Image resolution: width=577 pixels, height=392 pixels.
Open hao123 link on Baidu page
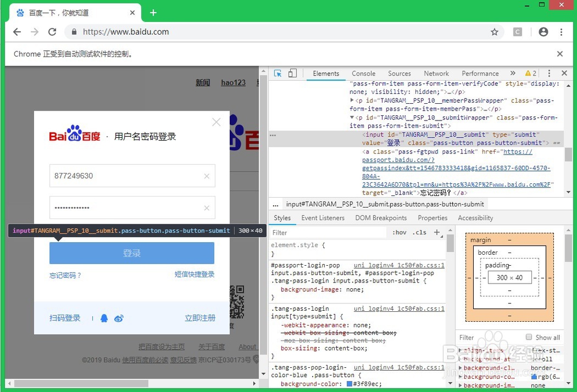(233, 83)
